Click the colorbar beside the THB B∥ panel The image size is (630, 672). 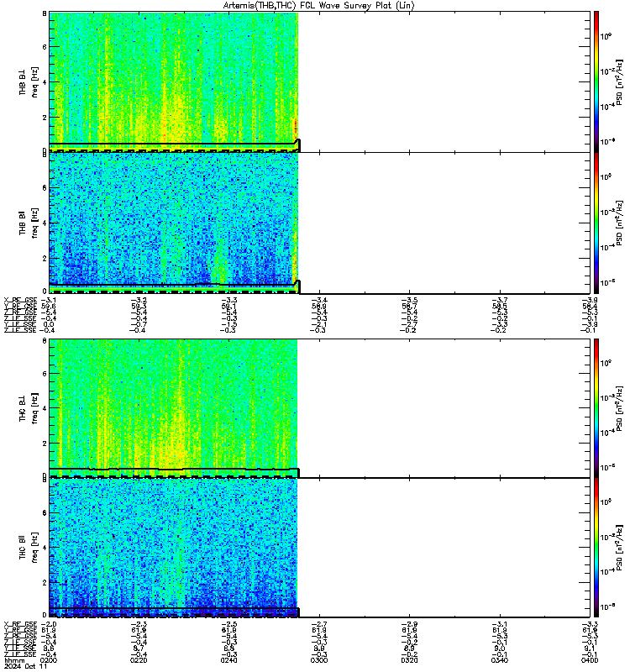(x=596, y=223)
